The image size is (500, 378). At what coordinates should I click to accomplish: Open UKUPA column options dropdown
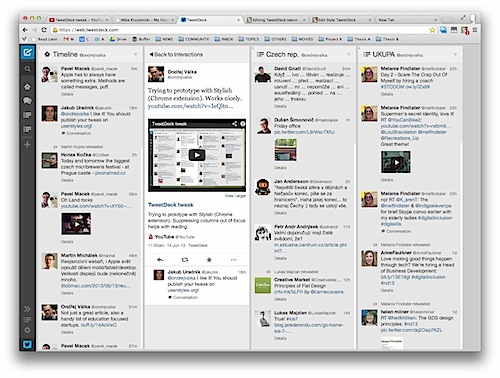455,54
